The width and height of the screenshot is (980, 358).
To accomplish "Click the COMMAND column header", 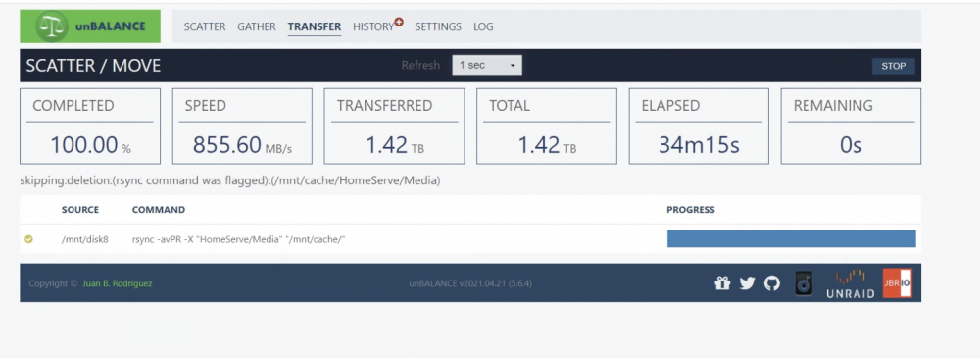I will pos(158,210).
